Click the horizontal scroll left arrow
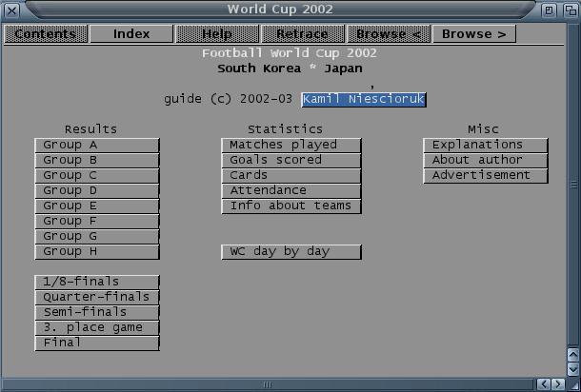Image resolution: width=581 pixels, height=392 pixels. (x=544, y=384)
